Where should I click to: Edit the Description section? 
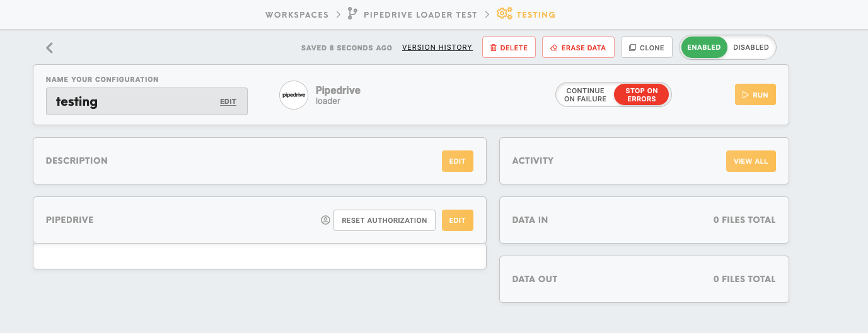(458, 161)
